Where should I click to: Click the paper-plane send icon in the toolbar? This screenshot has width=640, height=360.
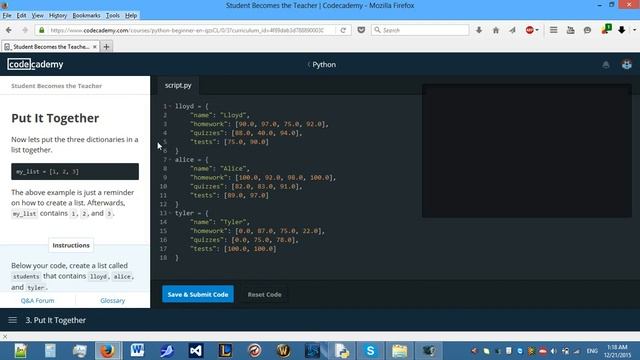pos(512,30)
